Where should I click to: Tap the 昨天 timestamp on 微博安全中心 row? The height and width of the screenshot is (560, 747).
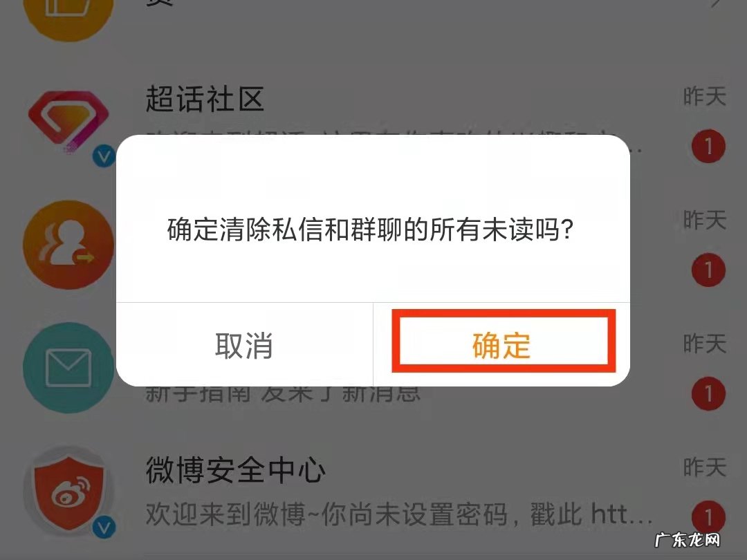pos(705,467)
